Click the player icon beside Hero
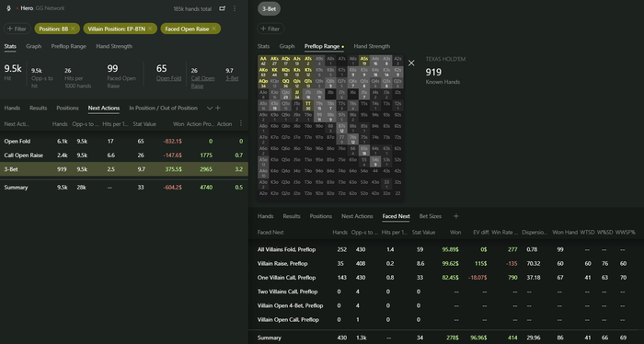 (8, 8)
